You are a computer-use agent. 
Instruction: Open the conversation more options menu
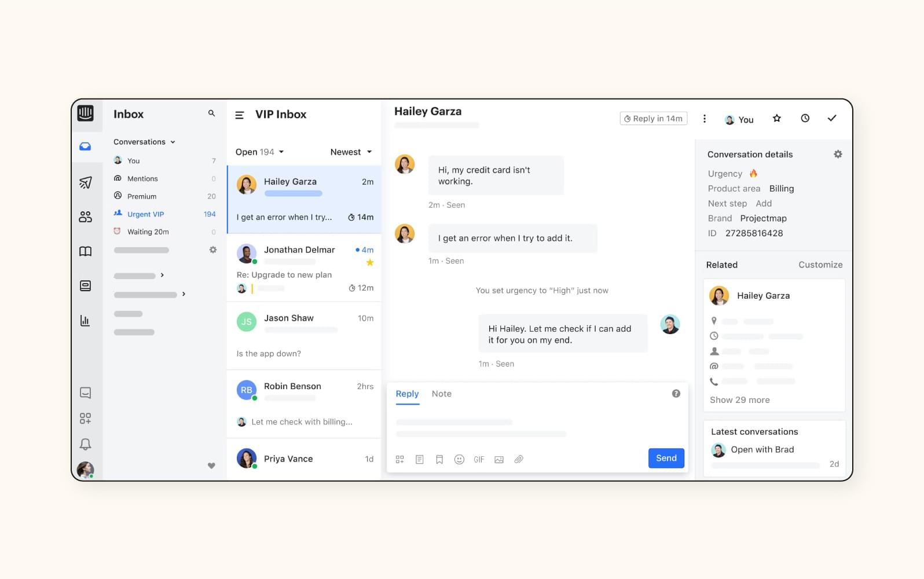click(x=704, y=119)
